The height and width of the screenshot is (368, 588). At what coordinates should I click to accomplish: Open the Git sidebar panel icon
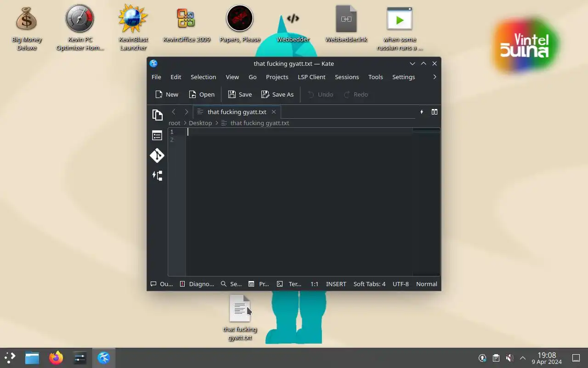pos(157,155)
